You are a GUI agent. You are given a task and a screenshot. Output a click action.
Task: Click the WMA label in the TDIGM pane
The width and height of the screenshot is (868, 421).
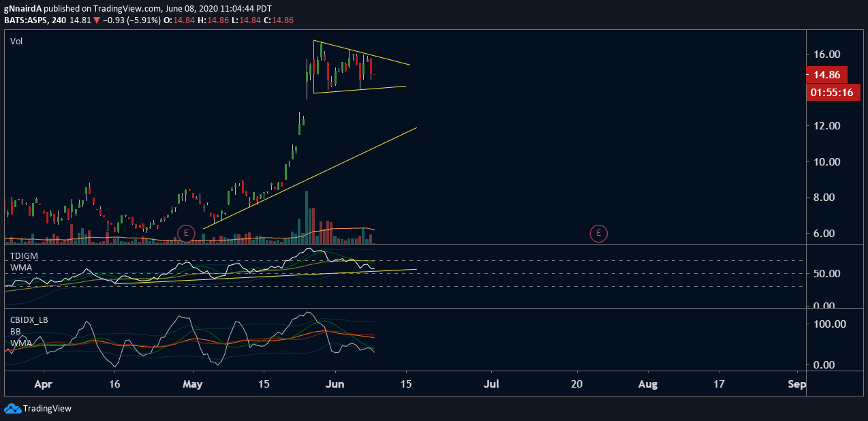tap(20, 268)
